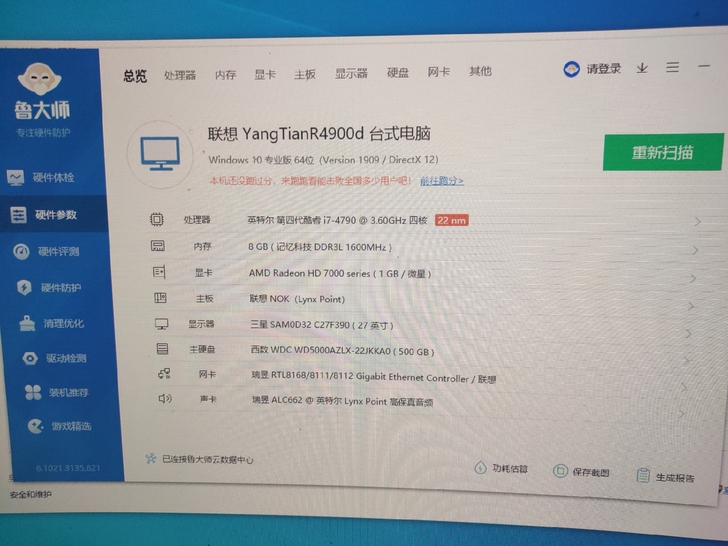Click the green 重新扫描 button
The image size is (728, 546).
663,152
